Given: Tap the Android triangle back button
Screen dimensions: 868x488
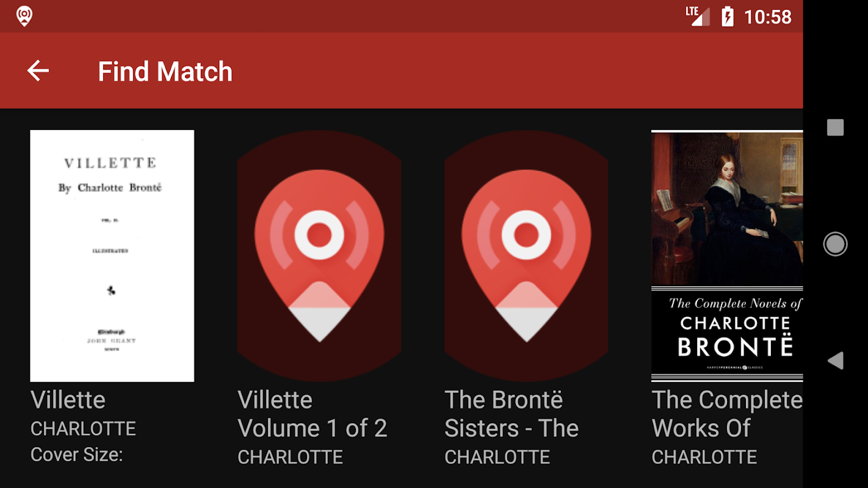Looking at the screenshot, I should (835, 361).
